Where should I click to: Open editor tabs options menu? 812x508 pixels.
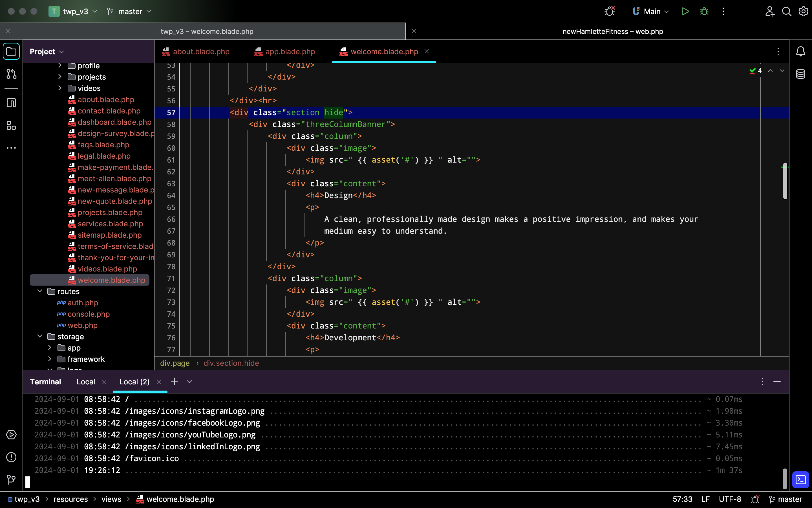pyautogui.click(x=778, y=51)
